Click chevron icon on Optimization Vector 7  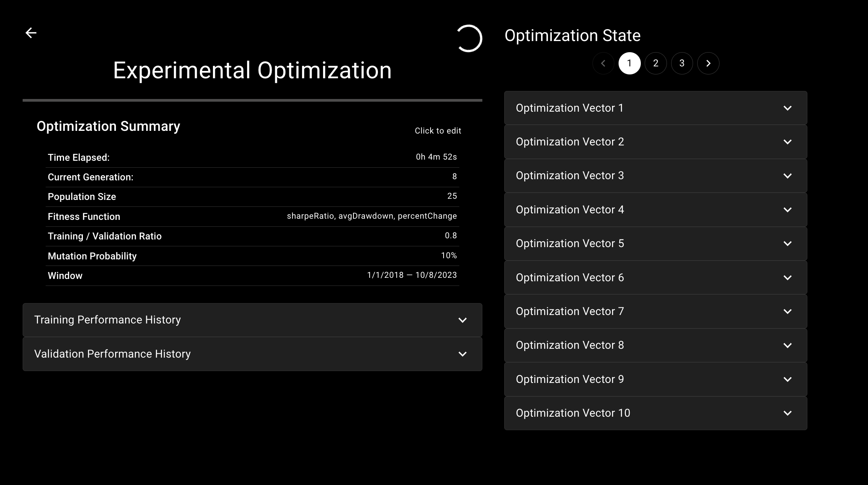(x=787, y=312)
